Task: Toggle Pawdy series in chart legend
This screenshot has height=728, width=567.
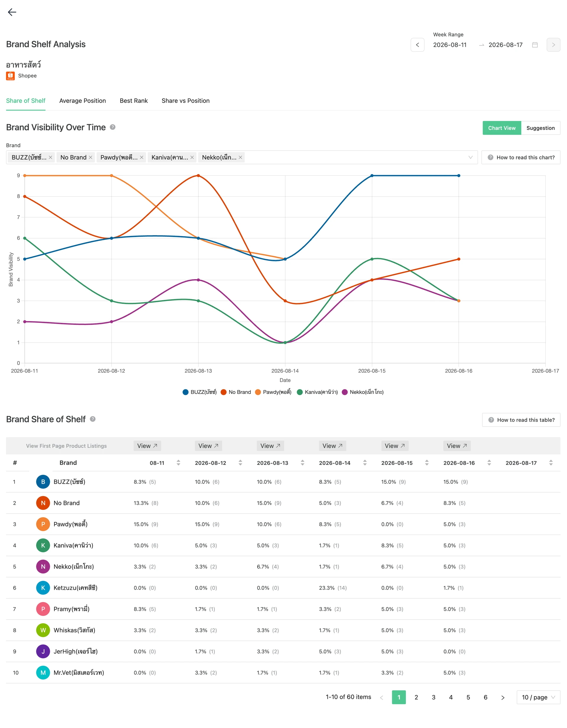Action: (x=273, y=392)
